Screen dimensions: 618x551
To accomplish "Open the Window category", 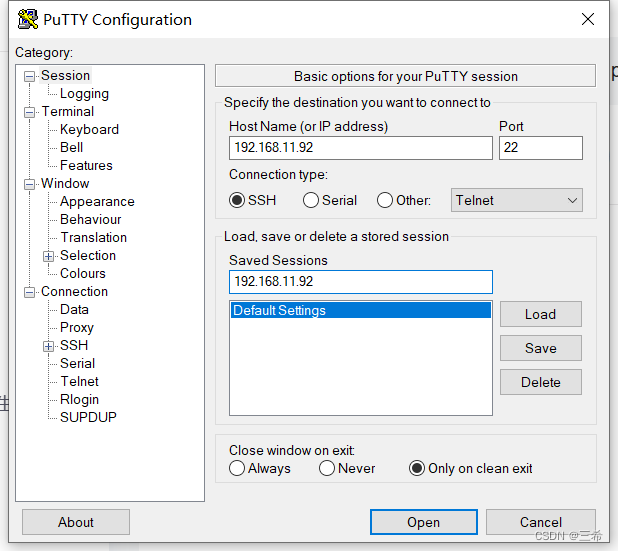I will point(65,183).
